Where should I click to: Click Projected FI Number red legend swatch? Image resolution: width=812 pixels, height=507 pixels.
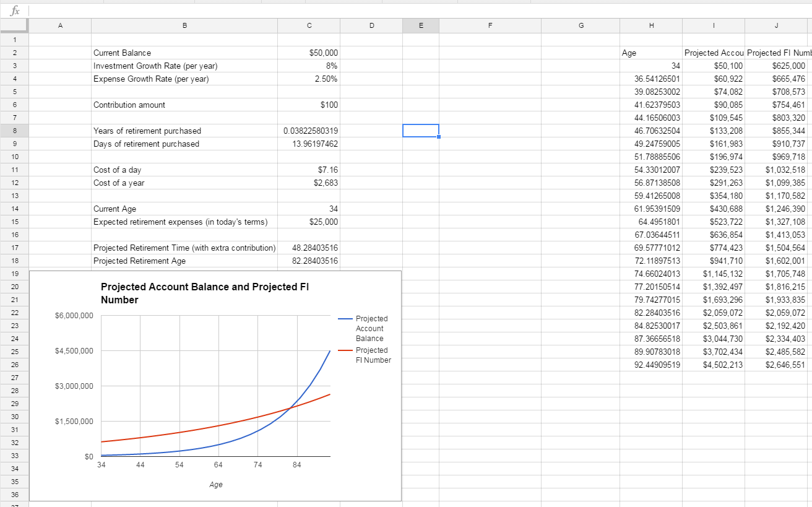tap(345, 350)
